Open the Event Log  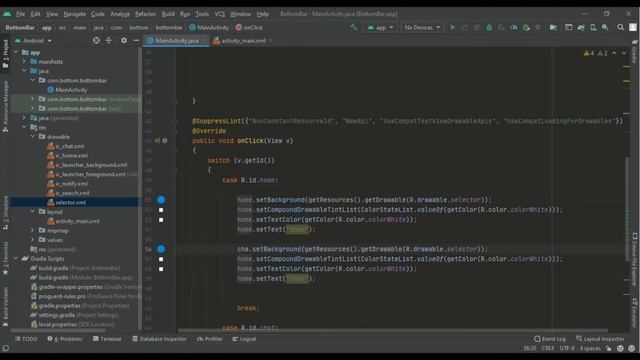[x=550, y=339]
